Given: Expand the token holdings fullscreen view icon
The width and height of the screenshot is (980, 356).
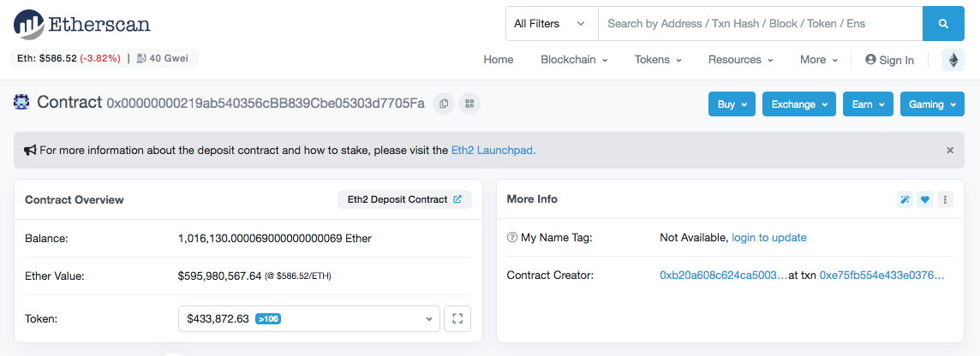Looking at the screenshot, I should point(457,318).
